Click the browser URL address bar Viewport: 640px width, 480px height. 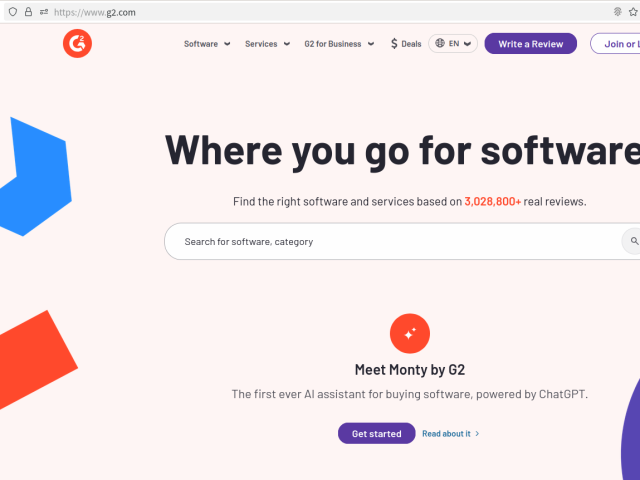300,12
